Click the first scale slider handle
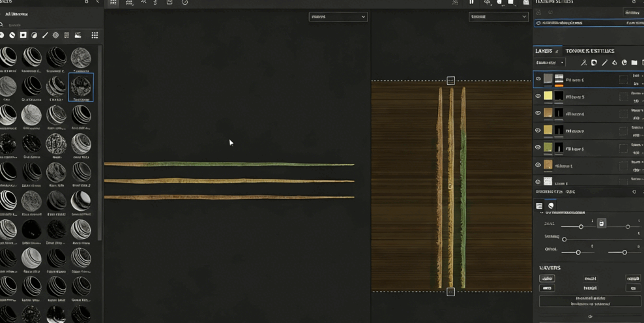This screenshot has width=644, height=323. point(581,227)
